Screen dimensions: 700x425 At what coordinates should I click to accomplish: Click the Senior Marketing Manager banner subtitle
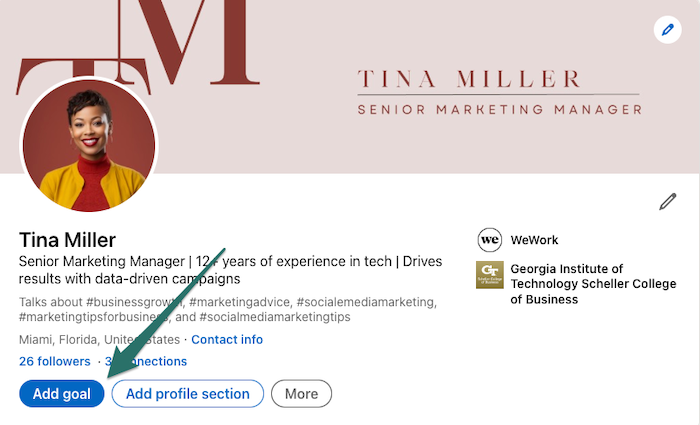click(x=499, y=109)
